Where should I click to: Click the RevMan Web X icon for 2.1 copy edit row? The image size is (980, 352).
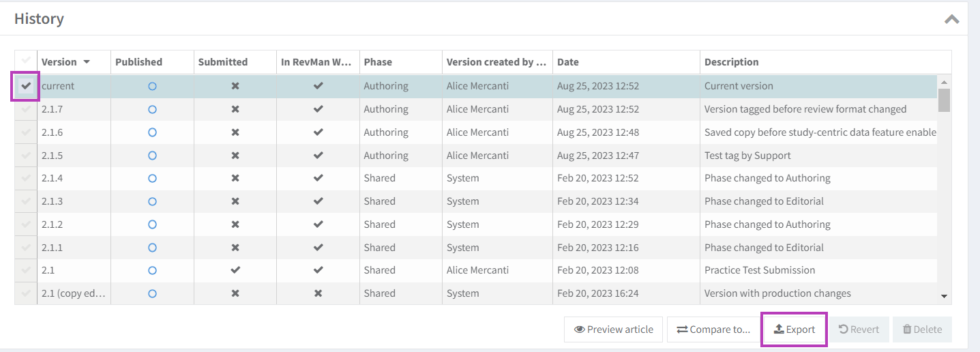tap(318, 293)
